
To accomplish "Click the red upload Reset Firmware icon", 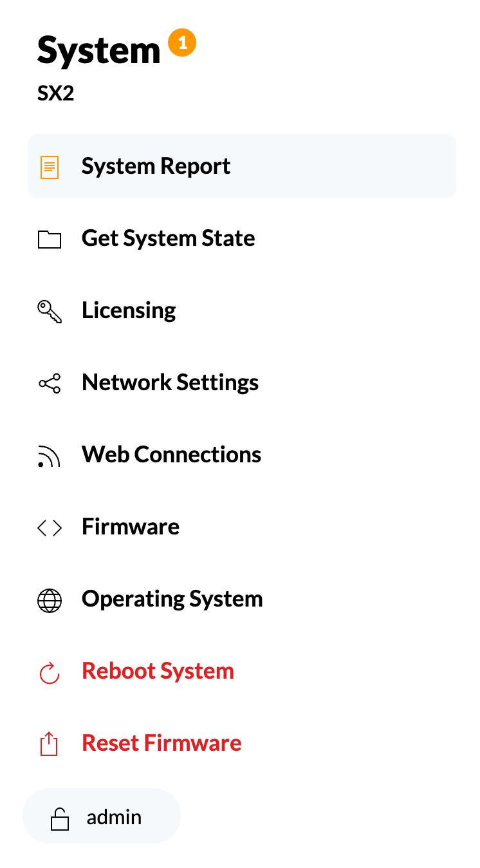I will coord(50,744).
